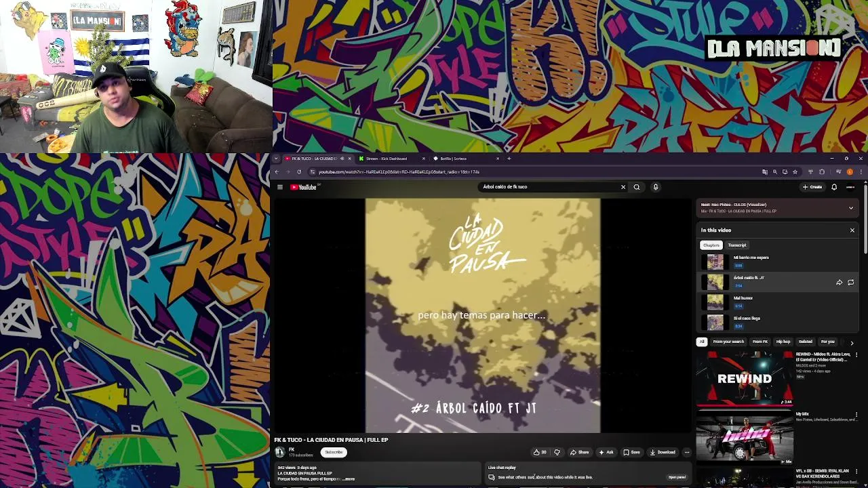Clear the YouTube search box text
Viewport: 868px width, 488px height.
tap(623, 187)
